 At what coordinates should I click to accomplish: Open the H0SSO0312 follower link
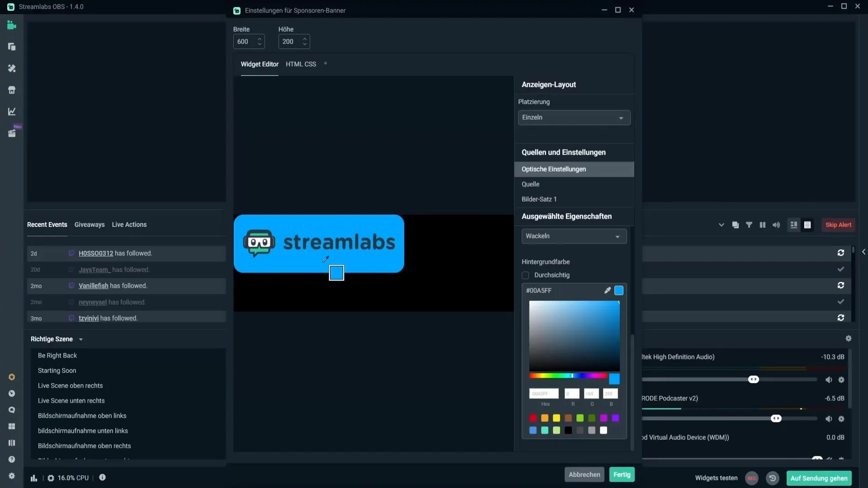coord(96,253)
